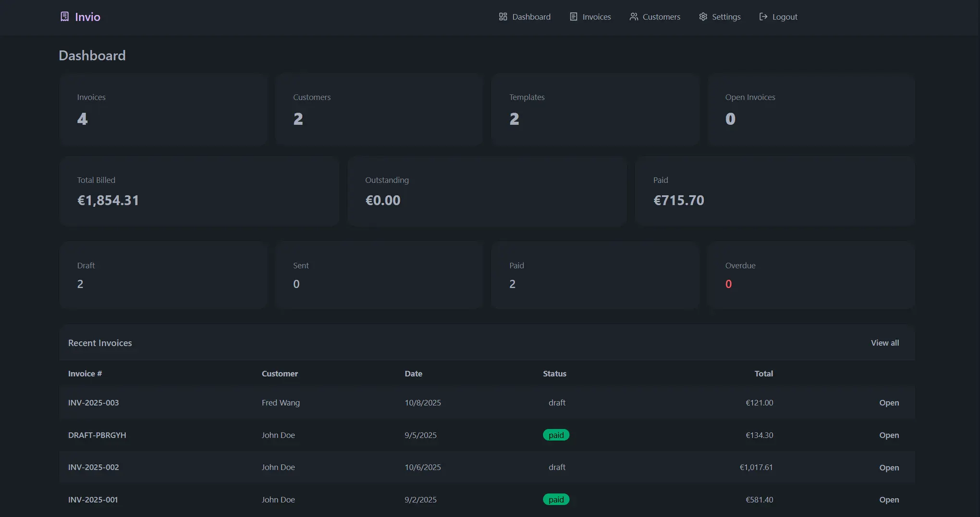
Task: Click the Customers count card showing 2
Action: 379,109
